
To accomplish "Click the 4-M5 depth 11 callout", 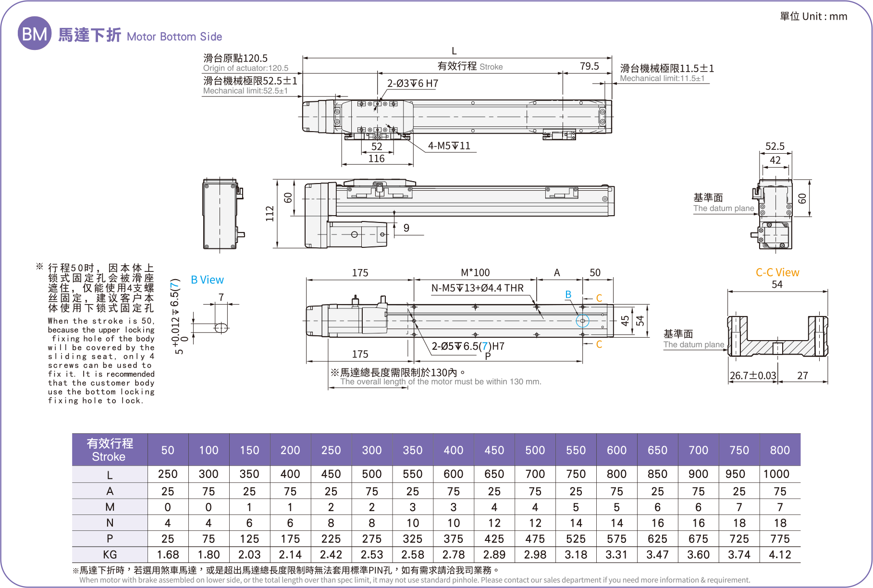I will tap(449, 146).
